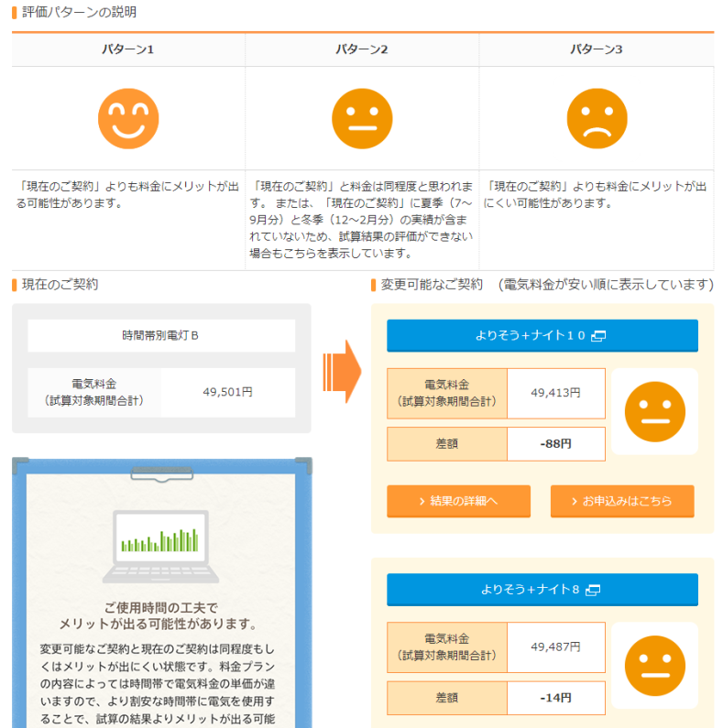Open the よりそう+ナイト8 plan link
Viewport: 723px width, 728px height.
tap(542, 589)
